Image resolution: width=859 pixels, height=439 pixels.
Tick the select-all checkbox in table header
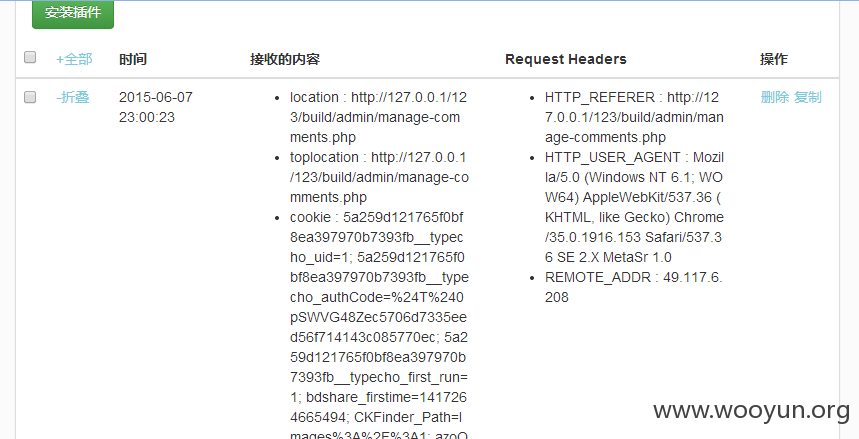tap(30, 57)
